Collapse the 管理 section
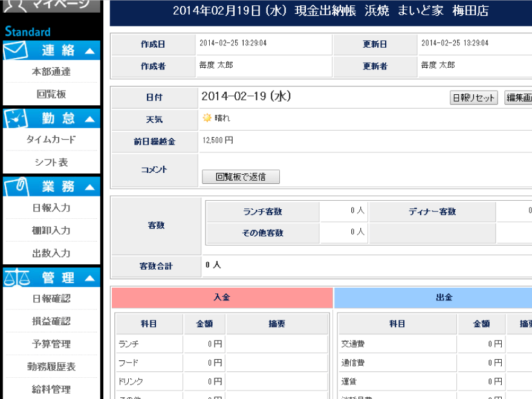Screen dimensions: 532x399 90,277
